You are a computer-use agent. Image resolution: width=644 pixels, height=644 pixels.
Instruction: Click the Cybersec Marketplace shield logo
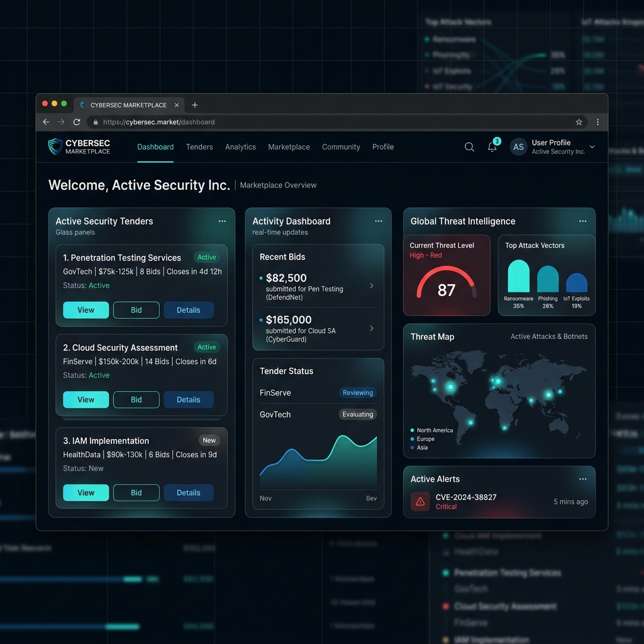(x=55, y=147)
